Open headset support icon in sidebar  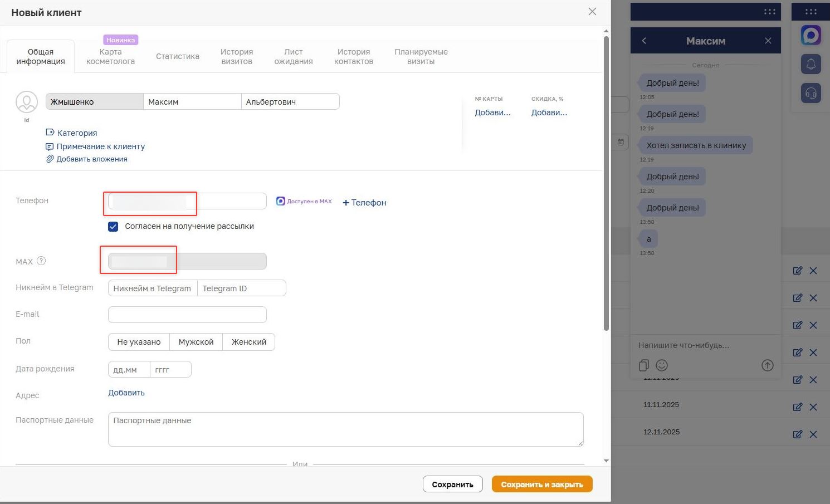point(811,93)
